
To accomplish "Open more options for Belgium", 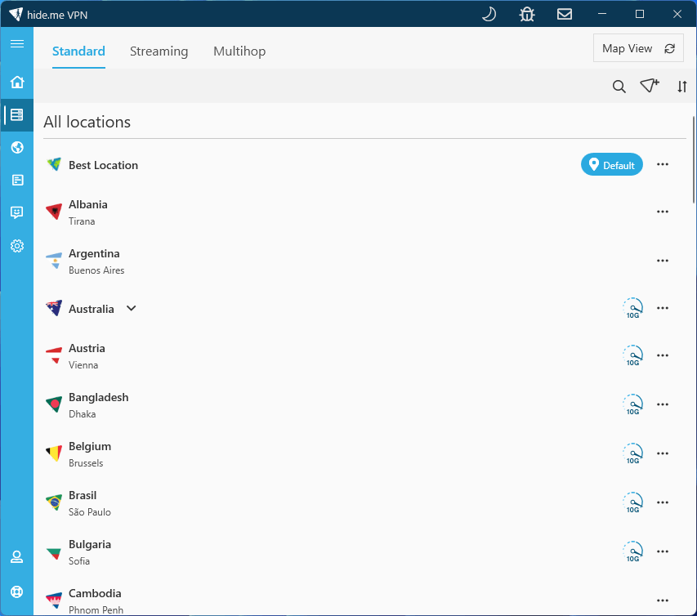I will (663, 453).
